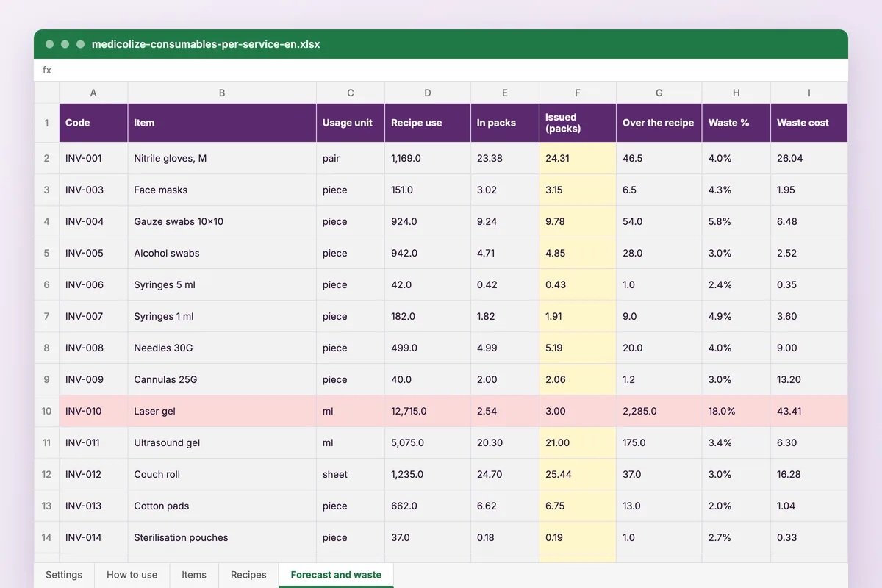Select cell 'Syringes 1 ml'

(x=222, y=316)
